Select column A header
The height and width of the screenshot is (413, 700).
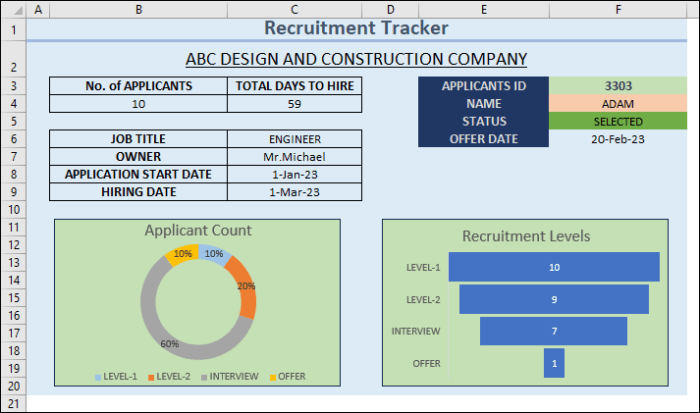point(38,9)
